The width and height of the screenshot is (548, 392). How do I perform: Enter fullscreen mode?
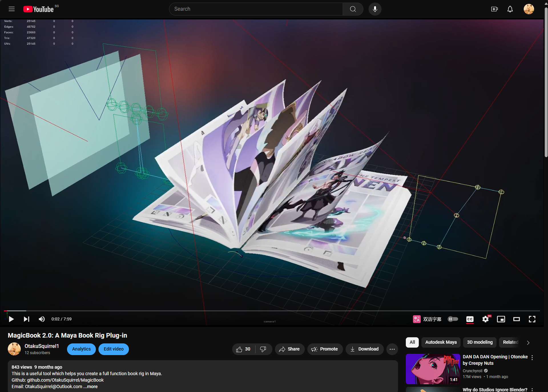[532, 319]
